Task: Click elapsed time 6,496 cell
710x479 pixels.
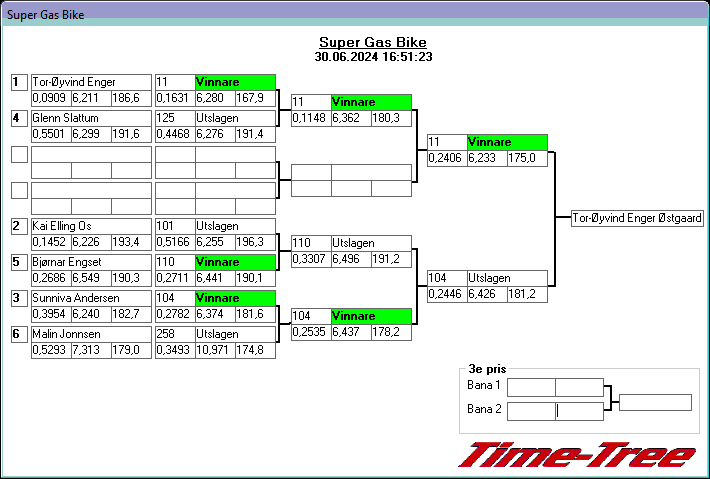Action: [351, 259]
